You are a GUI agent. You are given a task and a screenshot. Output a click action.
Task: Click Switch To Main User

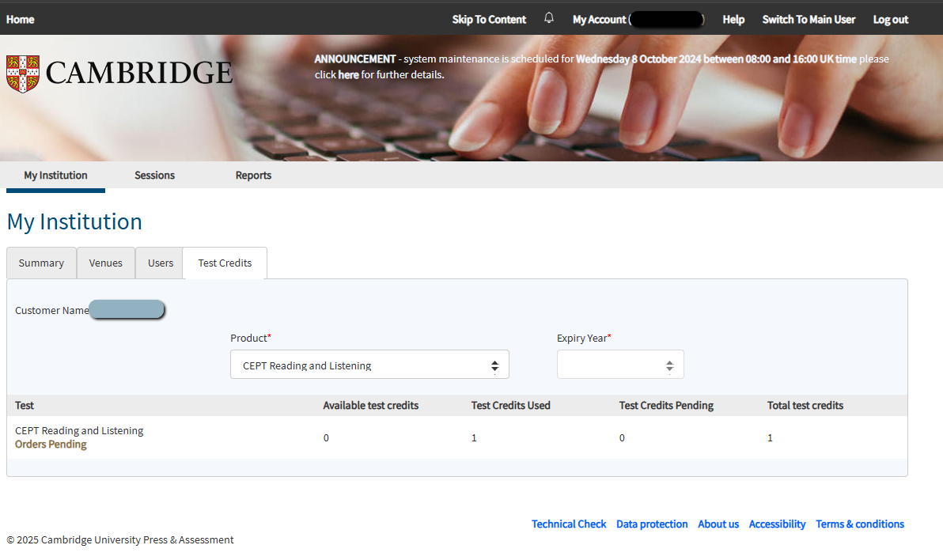point(809,19)
